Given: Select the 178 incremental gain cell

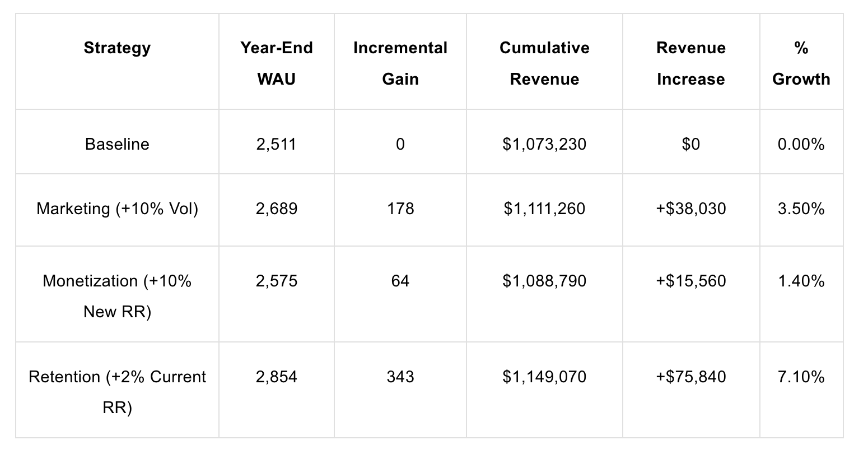Looking at the screenshot, I should pyautogui.click(x=400, y=209).
